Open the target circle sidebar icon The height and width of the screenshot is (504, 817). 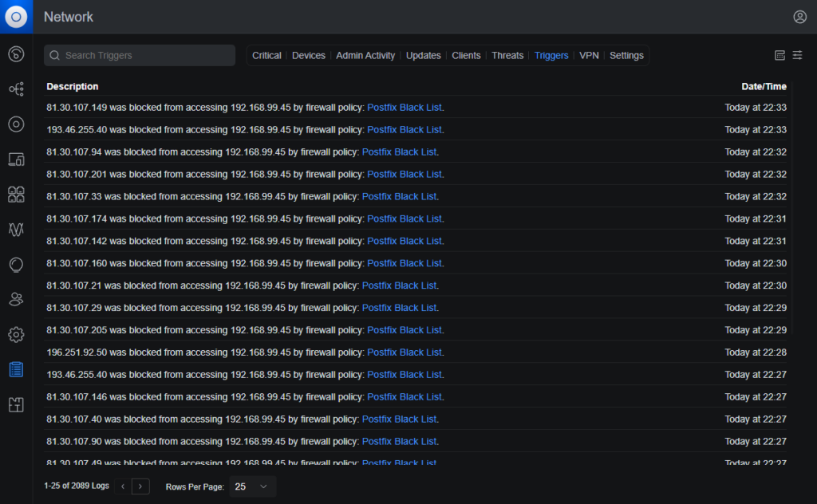(16, 124)
